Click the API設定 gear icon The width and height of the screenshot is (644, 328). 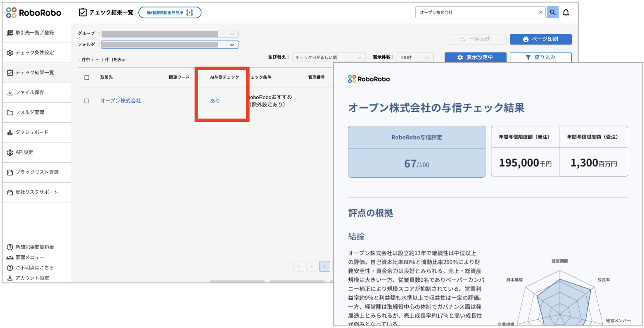10,152
